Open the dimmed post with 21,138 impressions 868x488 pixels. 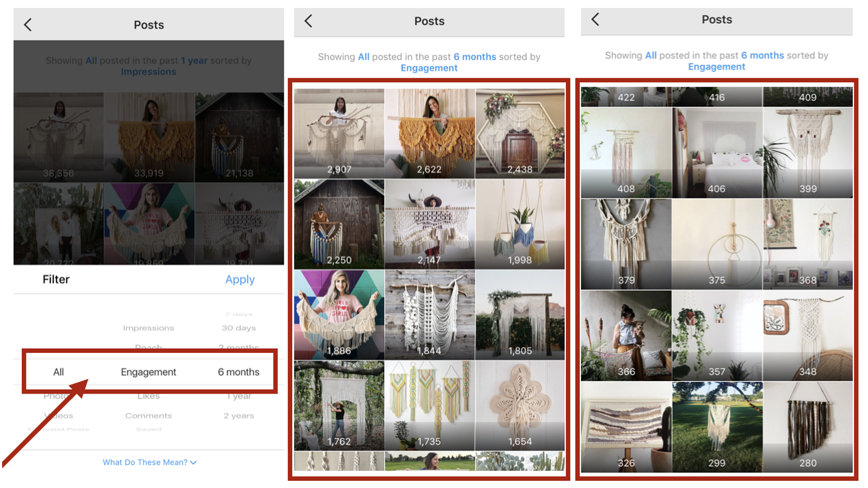[x=240, y=137]
